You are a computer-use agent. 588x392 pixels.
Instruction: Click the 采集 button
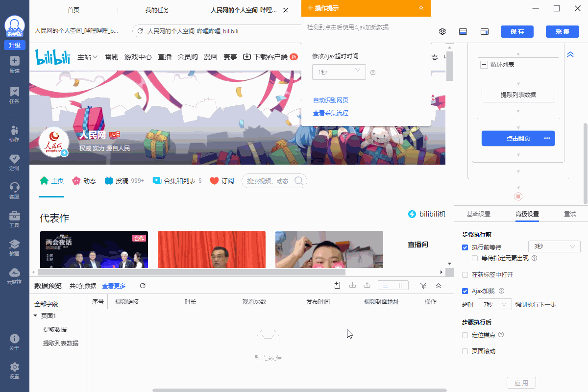click(563, 31)
